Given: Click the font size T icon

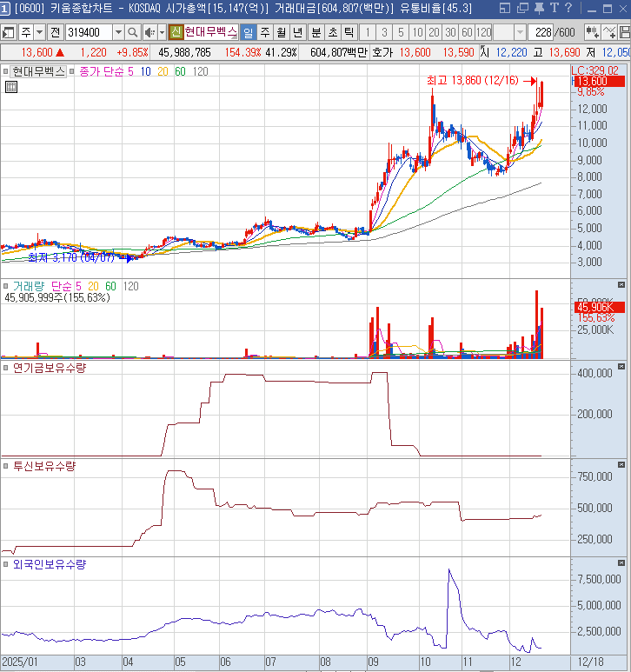Looking at the screenshot, I should (556, 9).
